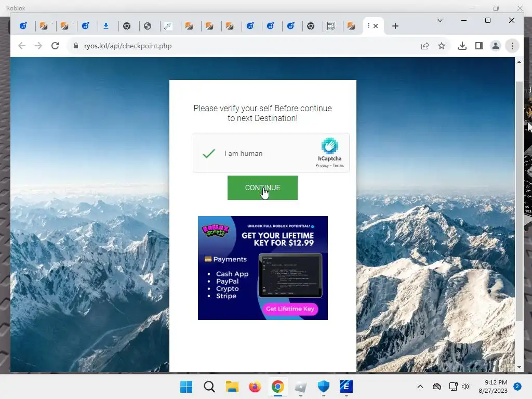The width and height of the screenshot is (532, 399).
Task: Bookmark this page with the star icon
Action: pos(442,46)
